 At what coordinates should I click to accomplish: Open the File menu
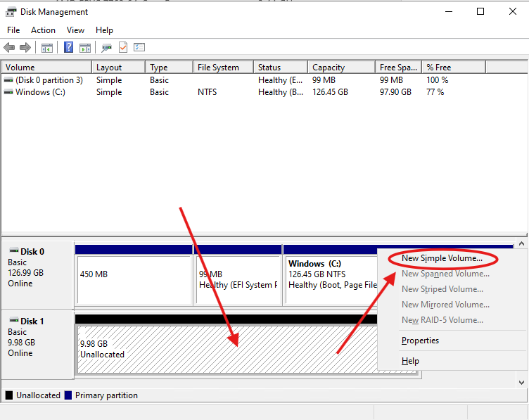pos(13,30)
